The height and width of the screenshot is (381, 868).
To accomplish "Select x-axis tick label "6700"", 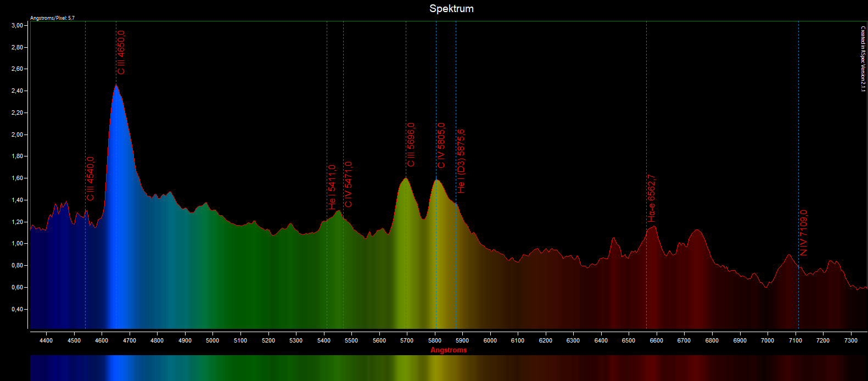I will tap(684, 340).
